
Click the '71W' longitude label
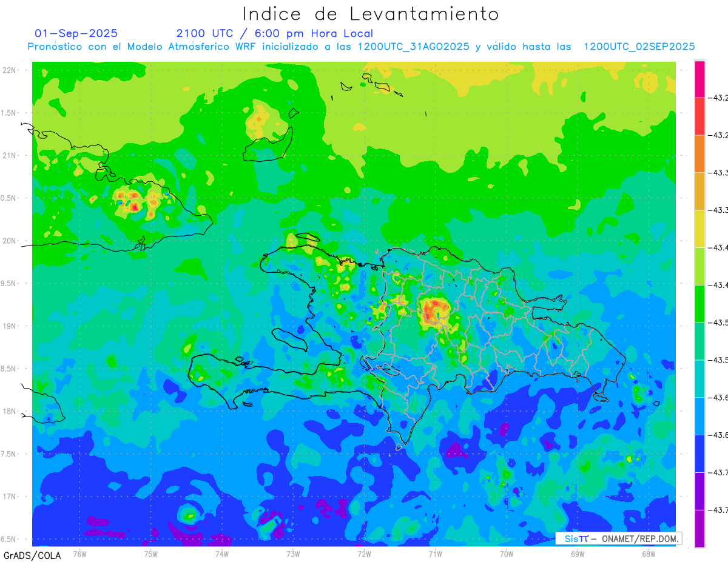[435, 554]
